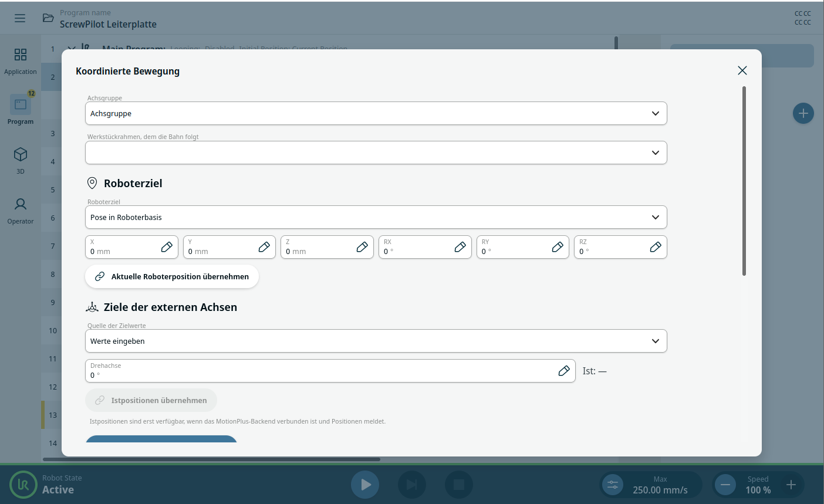
Task: Click the pencil icon for Drehachse
Action: pyautogui.click(x=564, y=371)
